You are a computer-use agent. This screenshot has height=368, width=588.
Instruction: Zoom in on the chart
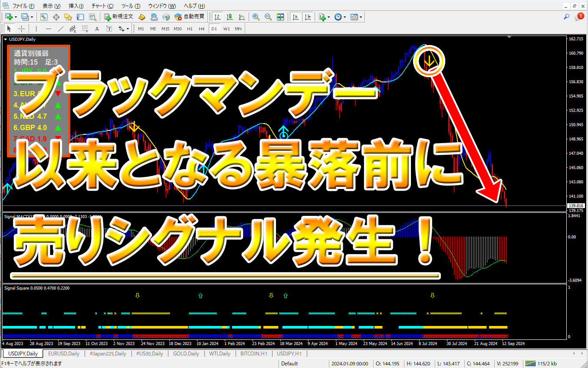[256, 17]
